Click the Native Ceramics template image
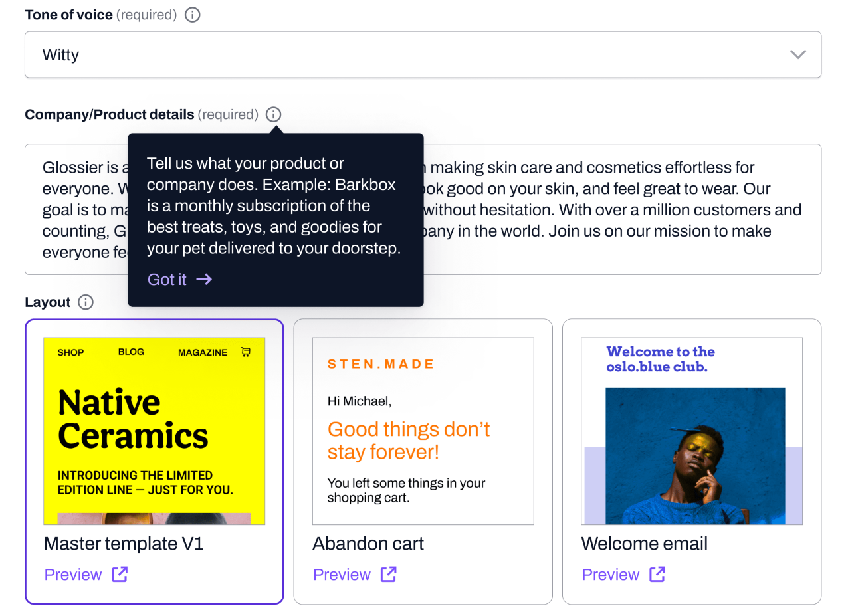 154,431
